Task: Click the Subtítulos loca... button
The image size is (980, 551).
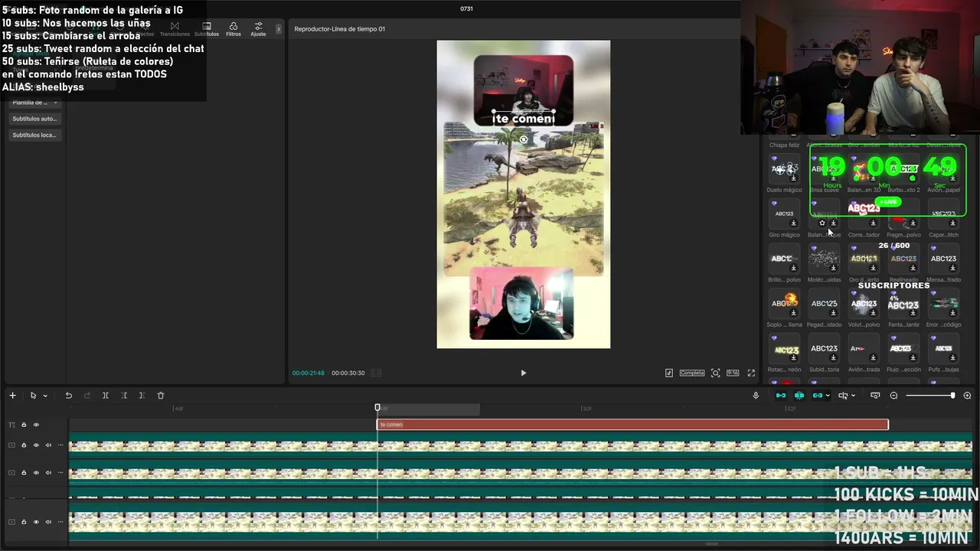Action: [35, 135]
